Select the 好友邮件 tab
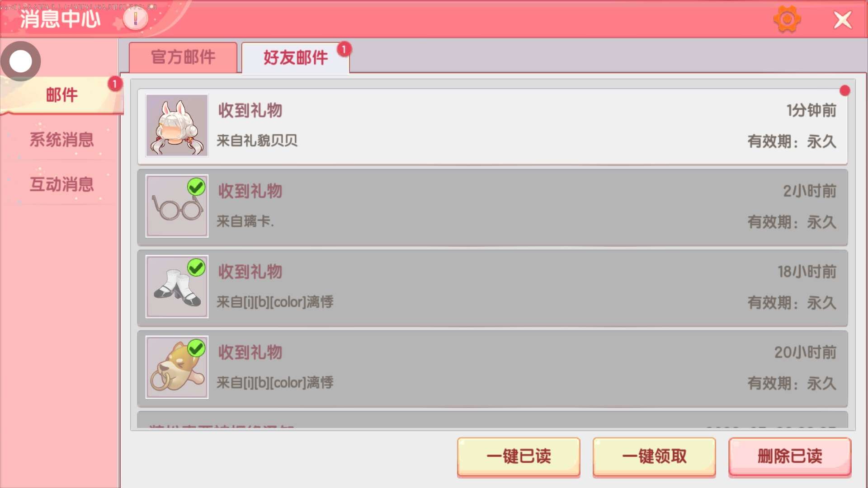868x488 pixels. 296,58
